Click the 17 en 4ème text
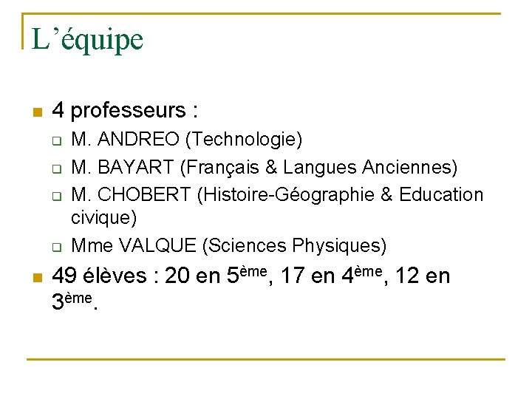 coord(331,275)
